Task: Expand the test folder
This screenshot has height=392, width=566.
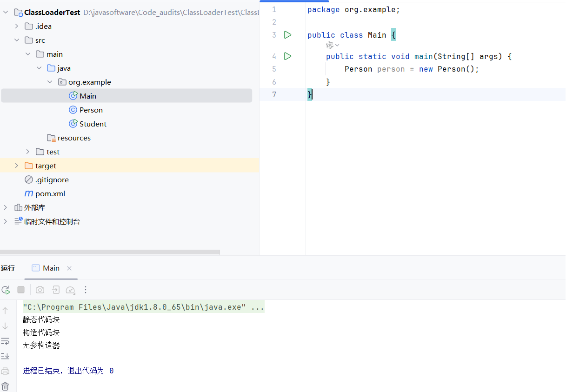Action: (x=28, y=152)
